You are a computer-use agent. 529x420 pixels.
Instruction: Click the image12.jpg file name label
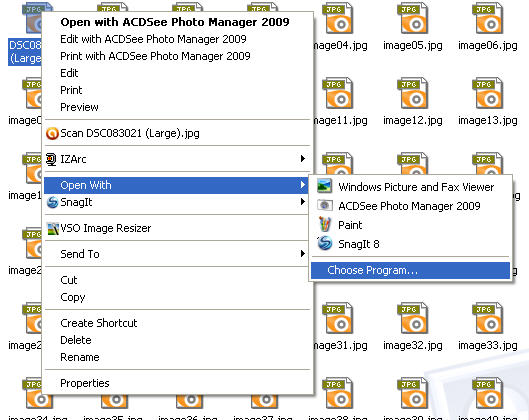[413, 120]
